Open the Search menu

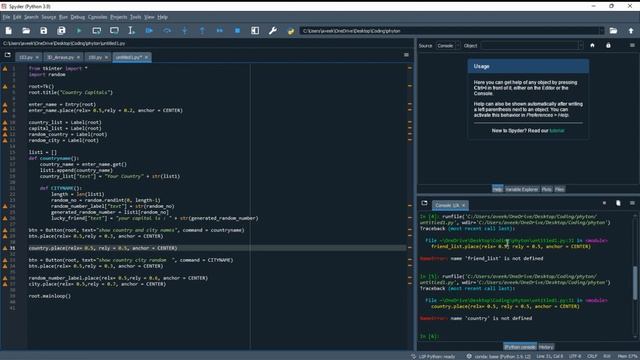coord(31,17)
